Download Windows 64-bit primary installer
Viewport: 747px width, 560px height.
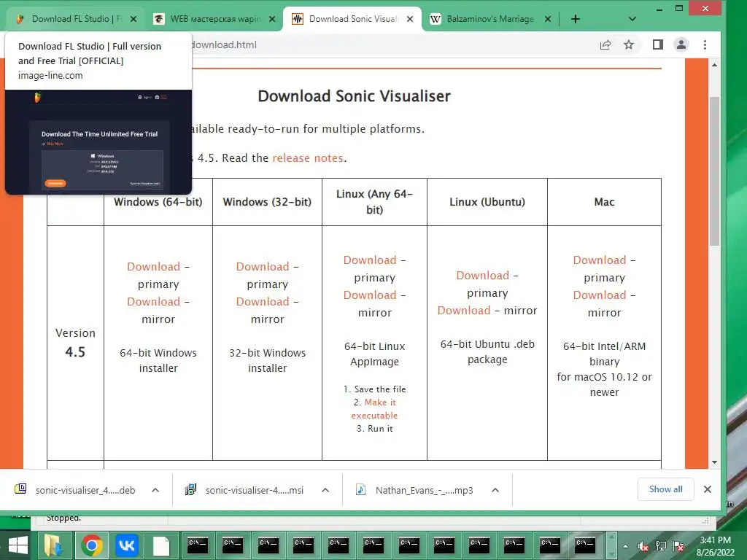(x=153, y=267)
